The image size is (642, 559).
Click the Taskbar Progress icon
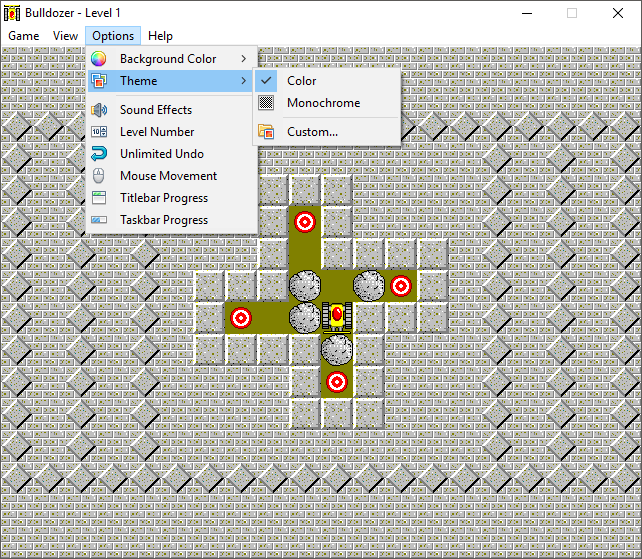pos(99,220)
